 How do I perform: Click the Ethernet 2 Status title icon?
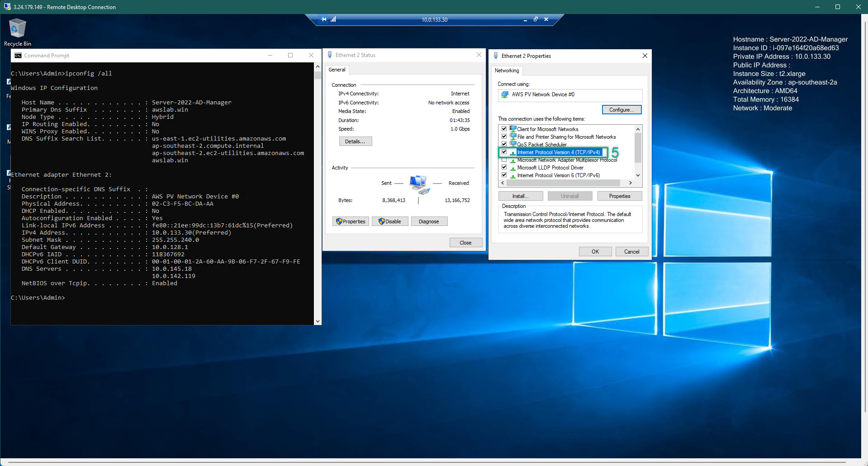click(330, 55)
